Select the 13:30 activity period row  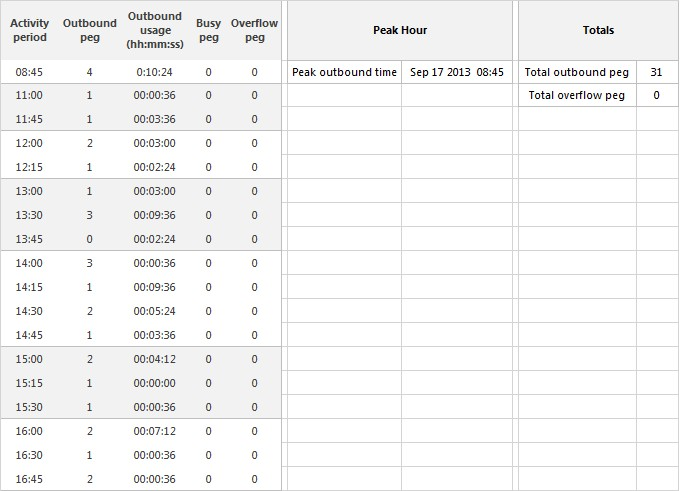(x=141, y=215)
